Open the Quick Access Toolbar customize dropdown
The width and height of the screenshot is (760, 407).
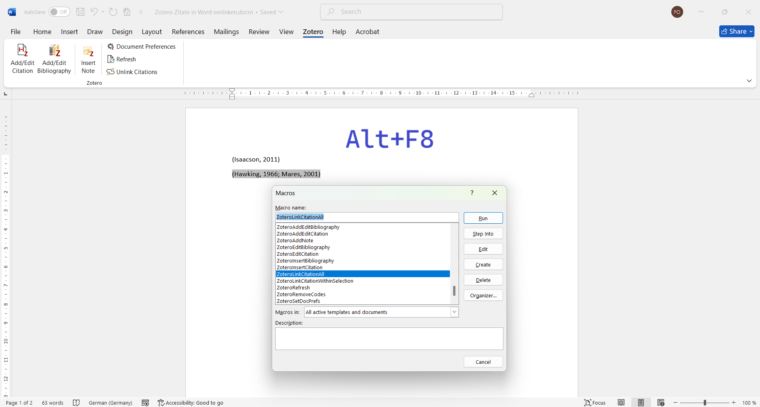click(141, 12)
